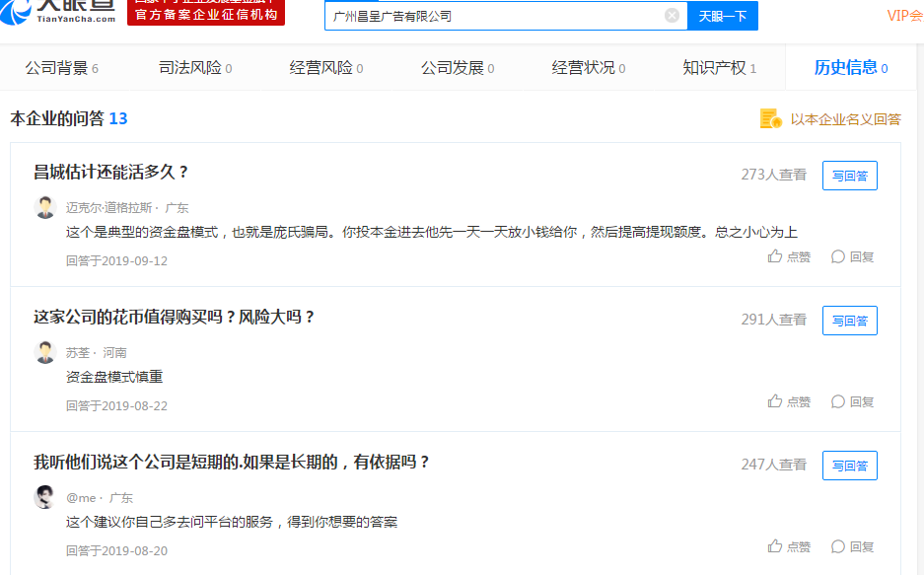The height and width of the screenshot is (575, 924).
Task: Click the 以本企业名义回答 link
Action: (843, 117)
